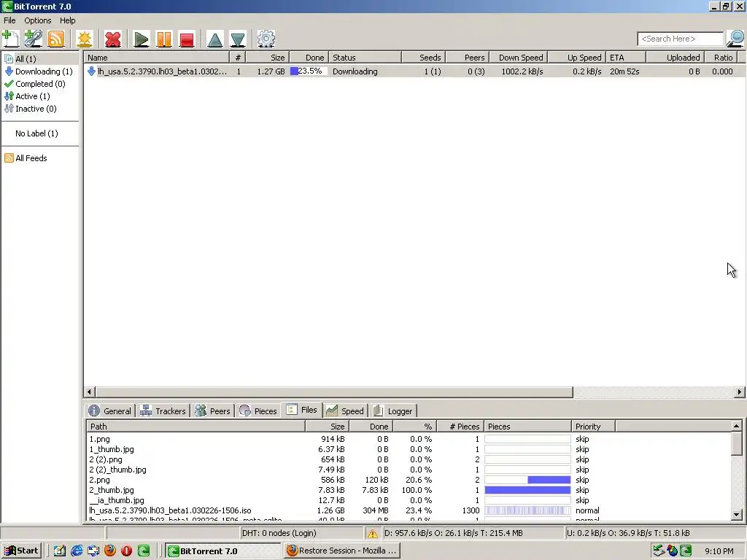Viewport: 747px width, 560px height.
Task: Select No Label (1) in sidebar
Action: 36,133
